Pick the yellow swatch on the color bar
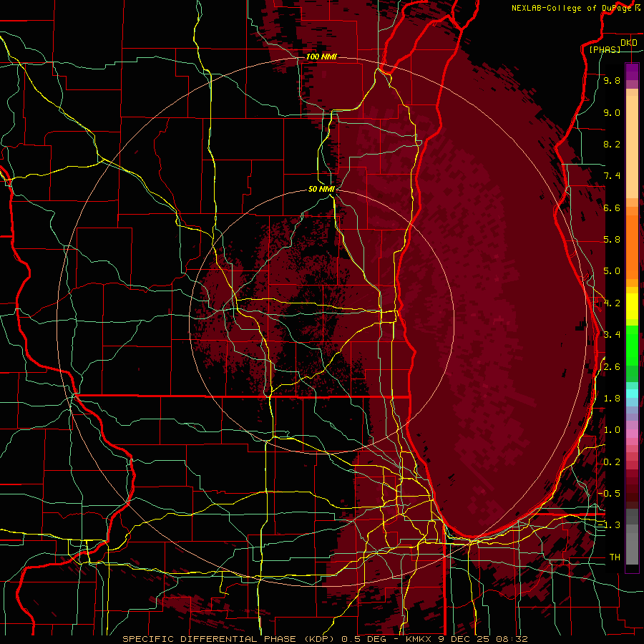The height and width of the screenshot is (644, 644). pyautogui.click(x=632, y=306)
